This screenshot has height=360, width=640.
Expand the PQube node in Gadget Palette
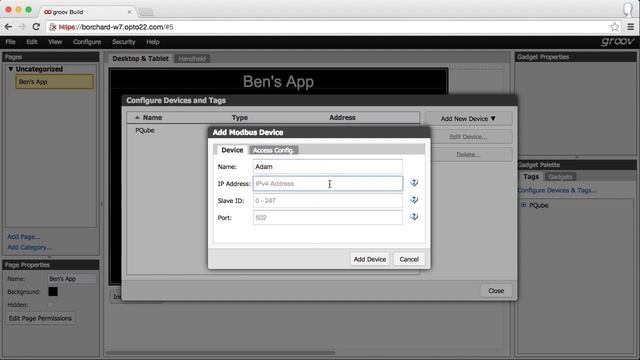click(x=524, y=205)
